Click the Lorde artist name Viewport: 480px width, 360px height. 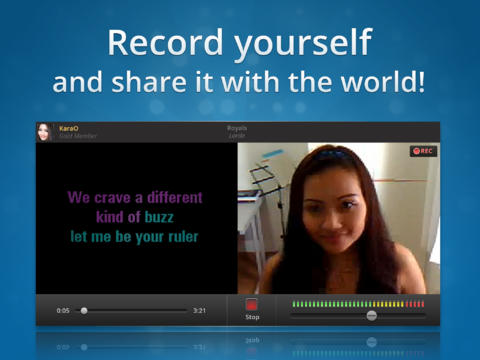pos(237,136)
